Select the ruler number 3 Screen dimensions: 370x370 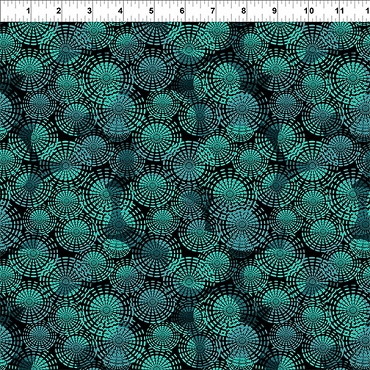89,11
